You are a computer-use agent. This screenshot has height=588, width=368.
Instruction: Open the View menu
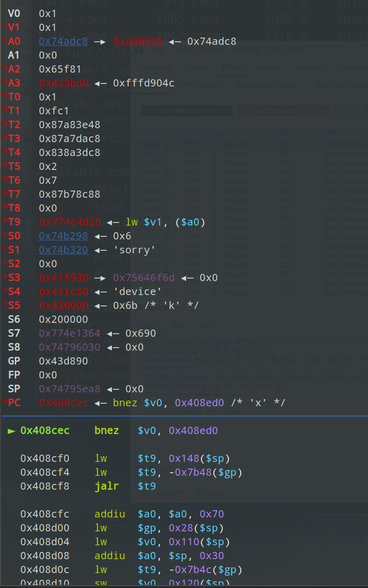pos(275,50)
